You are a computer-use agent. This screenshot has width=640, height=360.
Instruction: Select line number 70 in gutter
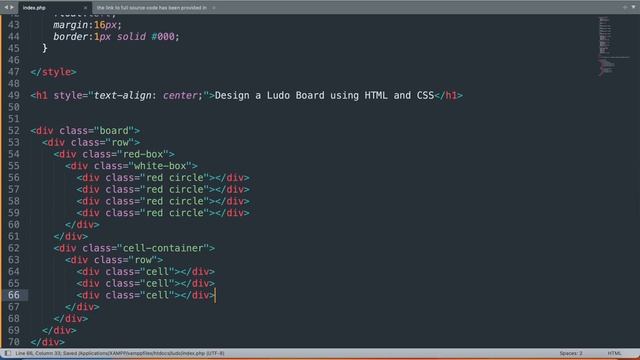pos(13,342)
